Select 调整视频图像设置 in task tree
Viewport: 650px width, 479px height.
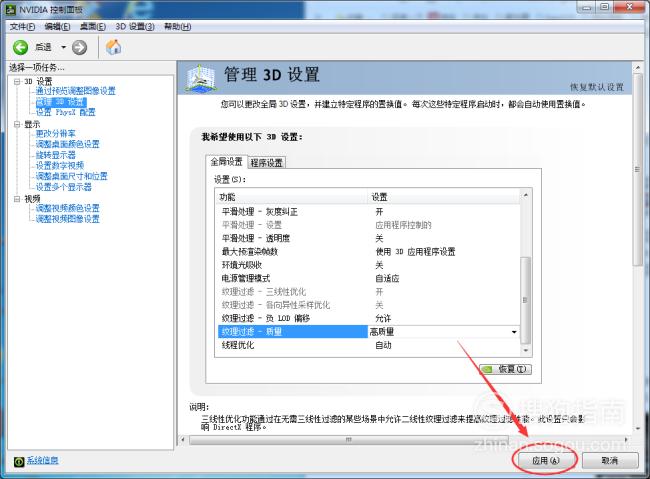(68, 219)
